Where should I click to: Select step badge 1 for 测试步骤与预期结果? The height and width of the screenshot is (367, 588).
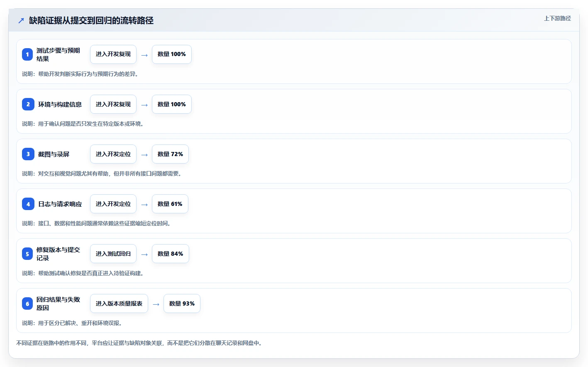click(x=27, y=54)
